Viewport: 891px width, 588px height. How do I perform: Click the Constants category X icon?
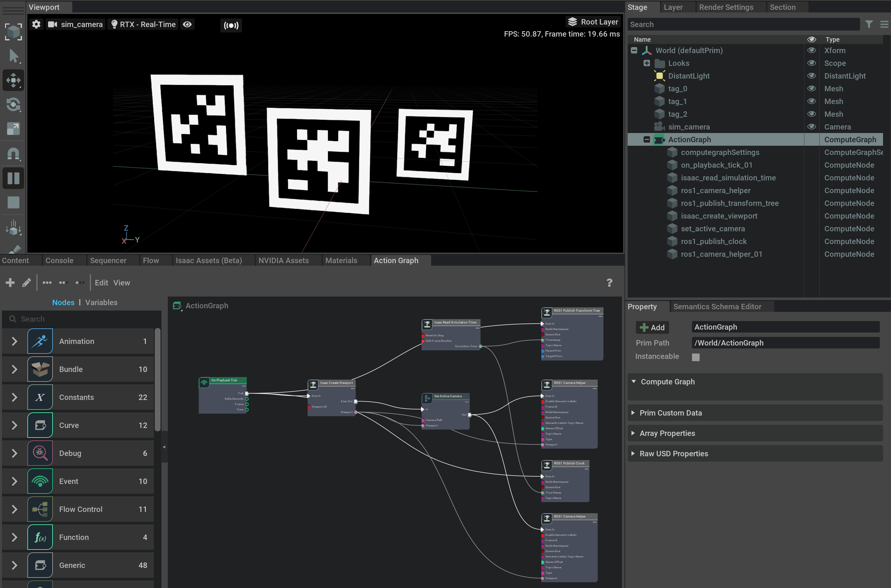[x=40, y=397]
